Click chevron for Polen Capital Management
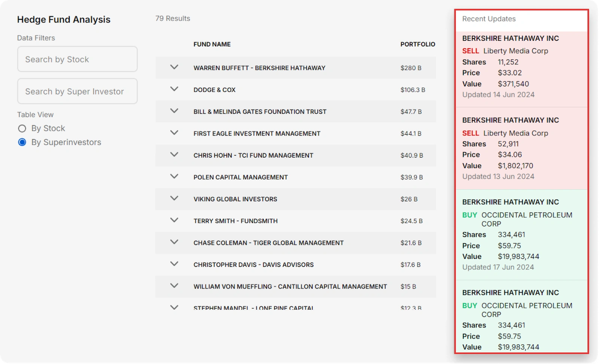 coord(174,177)
